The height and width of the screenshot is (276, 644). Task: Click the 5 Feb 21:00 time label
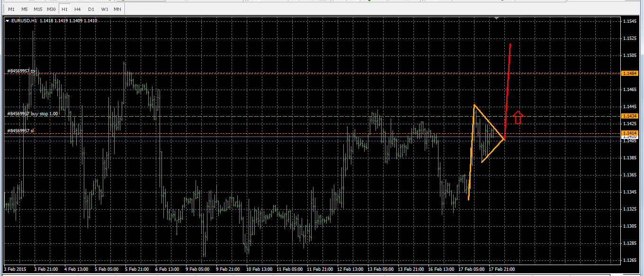[x=137, y=269]
